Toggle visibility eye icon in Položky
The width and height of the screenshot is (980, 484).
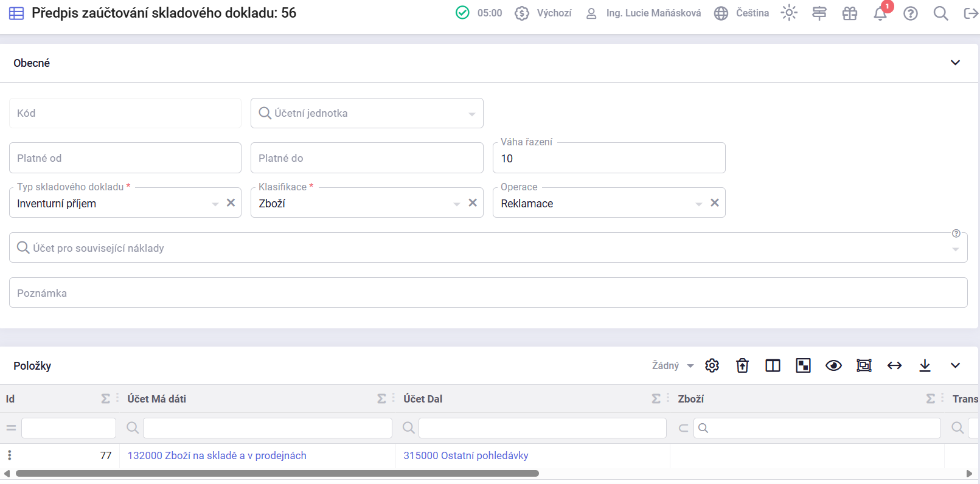pos(833,365)
